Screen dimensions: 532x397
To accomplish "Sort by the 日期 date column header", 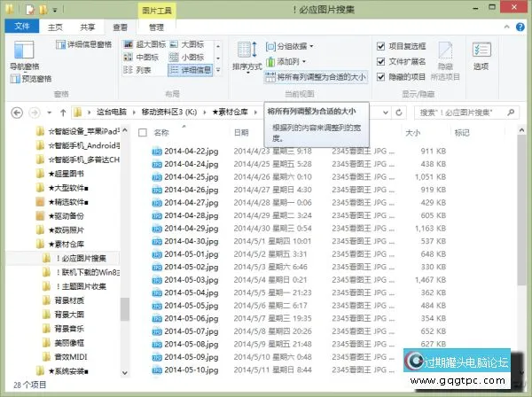I will 241,133.
